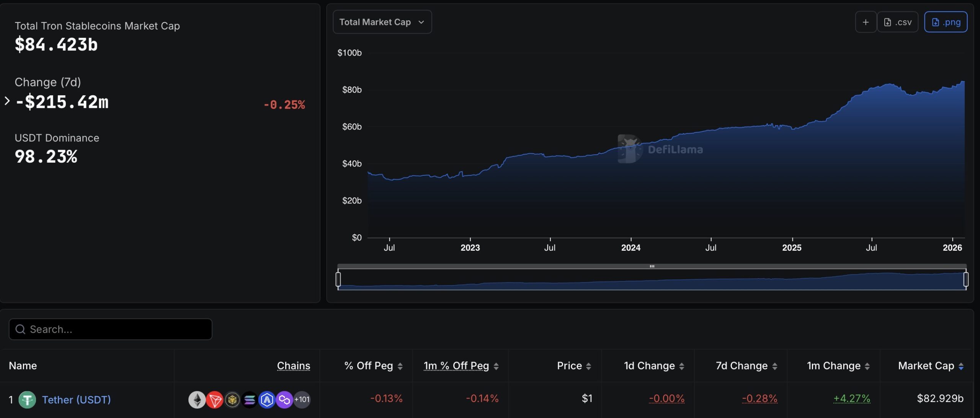Export chart data as .csv
The height and width of the screenshot is (418, 980).
click(898, 22)
